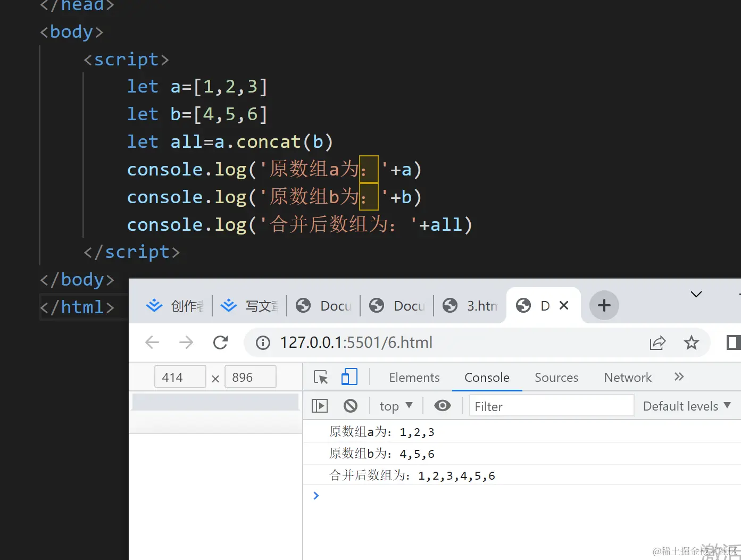
Task: Click the console prompt arrow
Action: (x=316, y=496)
